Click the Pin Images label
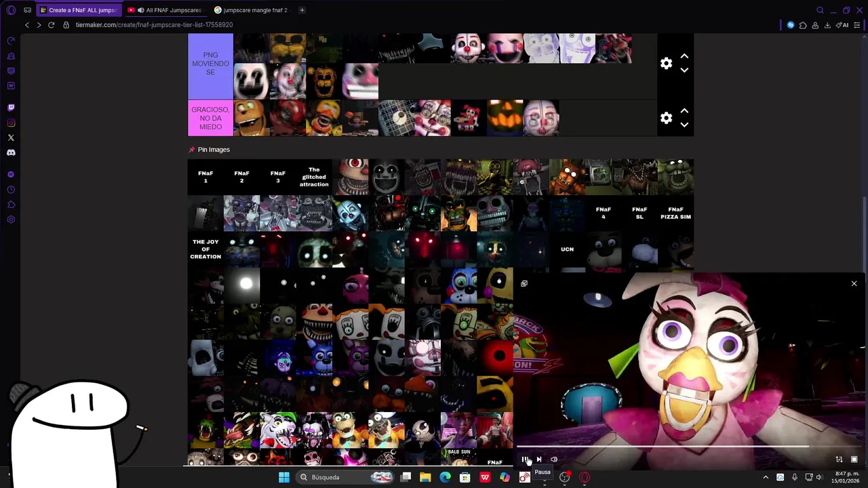 coord(214,150)
